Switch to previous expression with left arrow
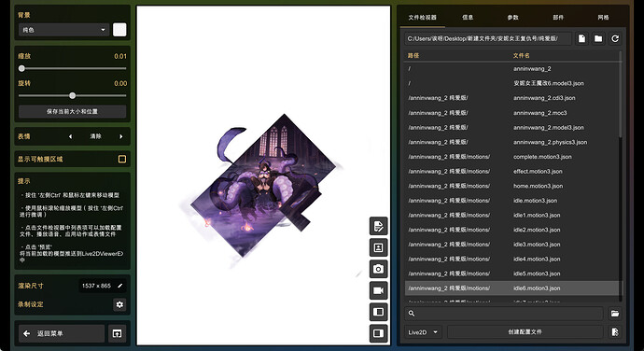 70,136
